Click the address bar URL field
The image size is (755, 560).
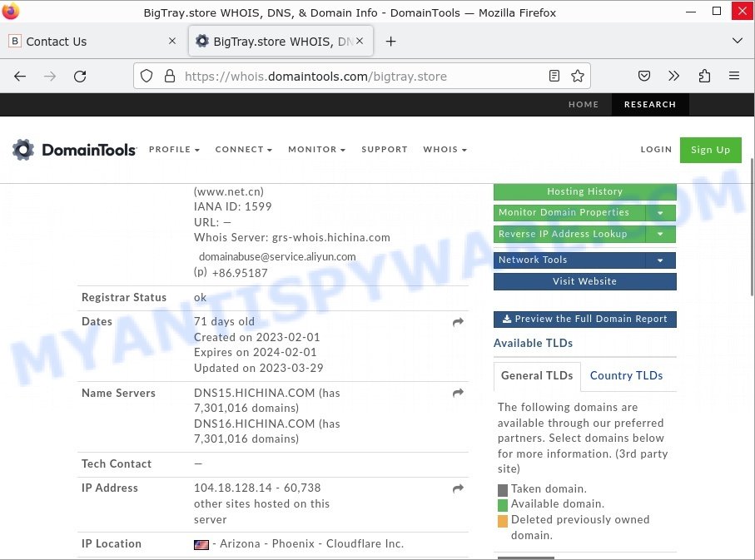(x=361, y=76)
